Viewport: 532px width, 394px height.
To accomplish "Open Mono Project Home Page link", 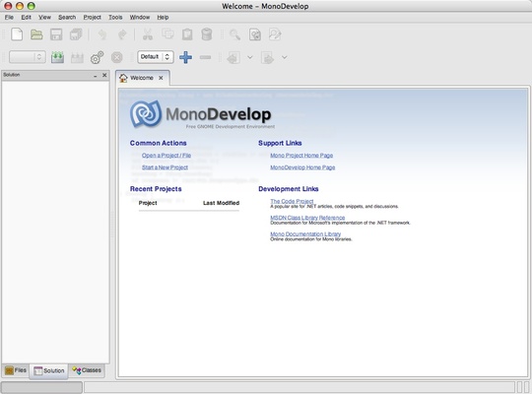I will tap(301, 155).
